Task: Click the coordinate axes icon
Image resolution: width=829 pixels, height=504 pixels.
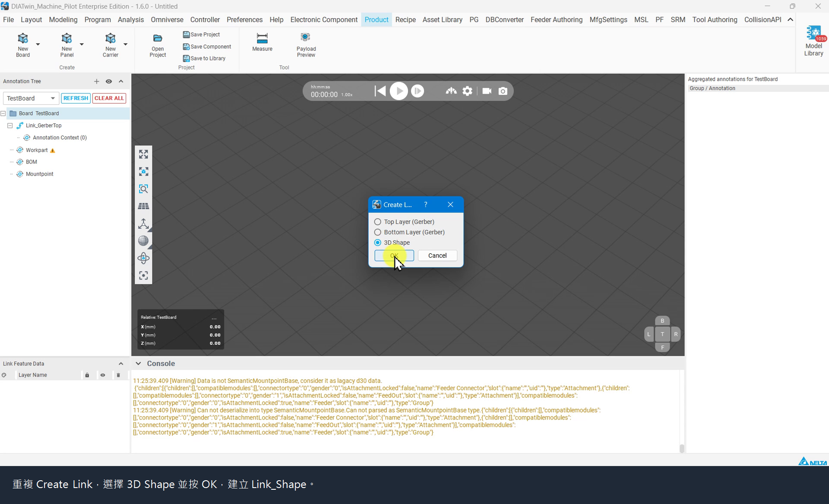Action: (x=143, y=224)
